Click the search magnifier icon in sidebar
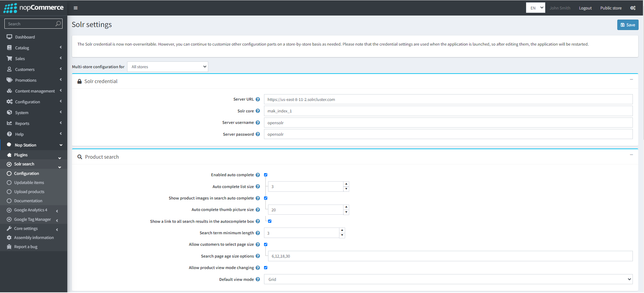 pos(58,24)
